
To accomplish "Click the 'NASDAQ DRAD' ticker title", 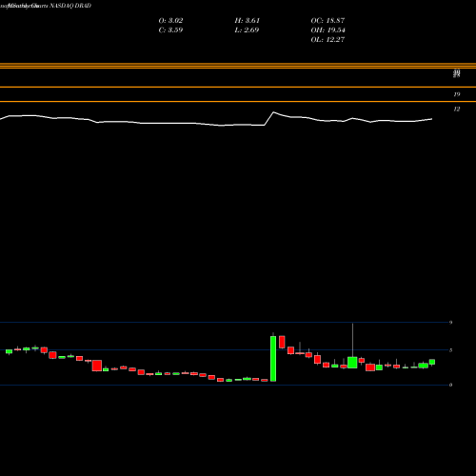I will [70, 6].
